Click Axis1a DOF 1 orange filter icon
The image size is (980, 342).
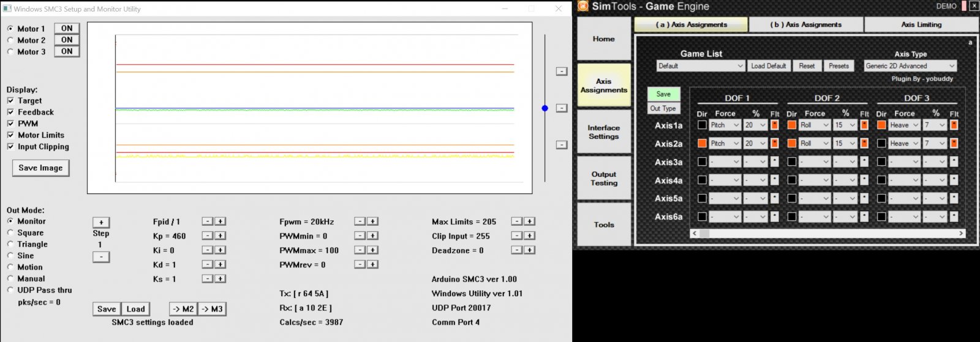tap(775, 125)
